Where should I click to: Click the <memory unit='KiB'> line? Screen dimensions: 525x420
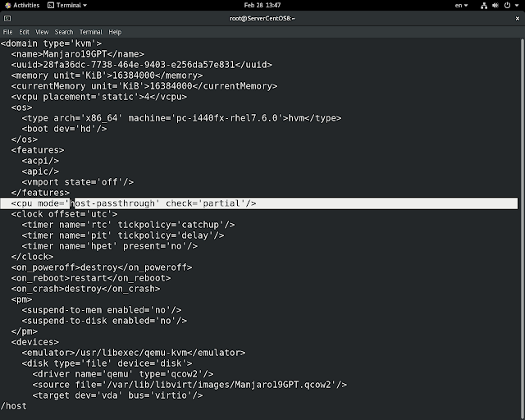[107, 75]
